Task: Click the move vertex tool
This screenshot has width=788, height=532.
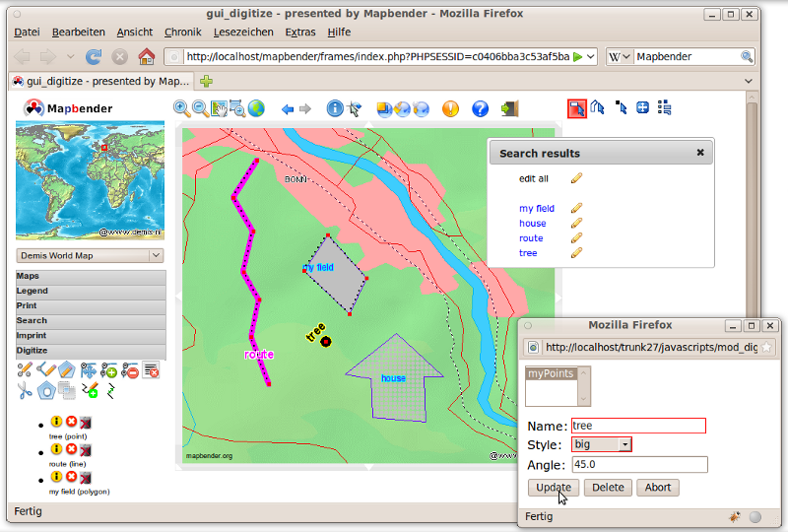Action: (x=89, y=370)
